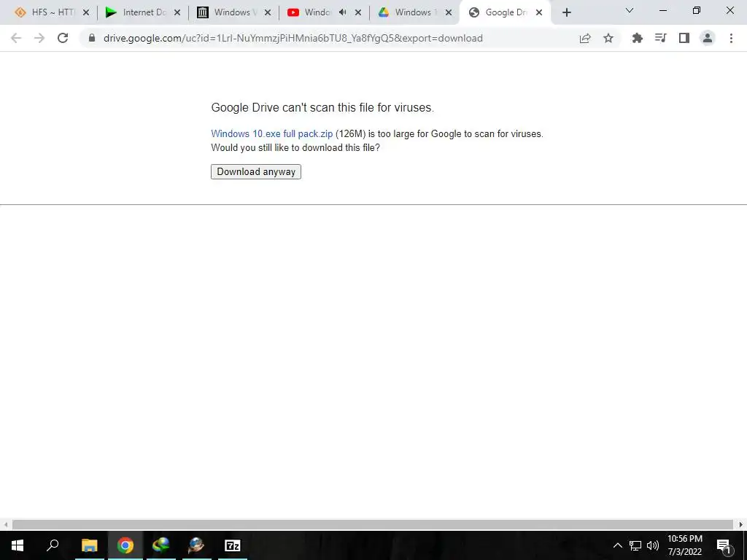Open the Windows Start menu
Screen dimensions: 747x560
(x=18, y=545)
